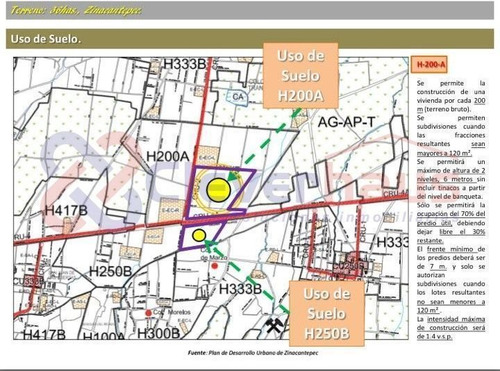
Task: Click the red dot below de Marzo
Action: coord(215,266)
